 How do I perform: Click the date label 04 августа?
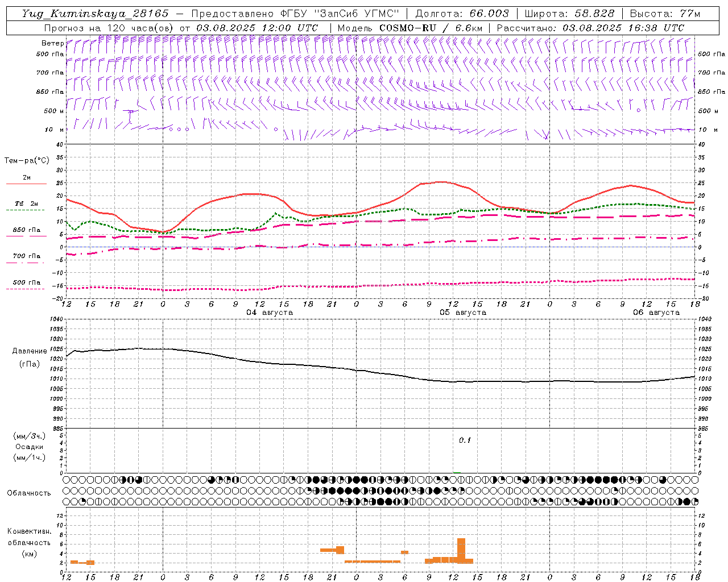[270, 313]
